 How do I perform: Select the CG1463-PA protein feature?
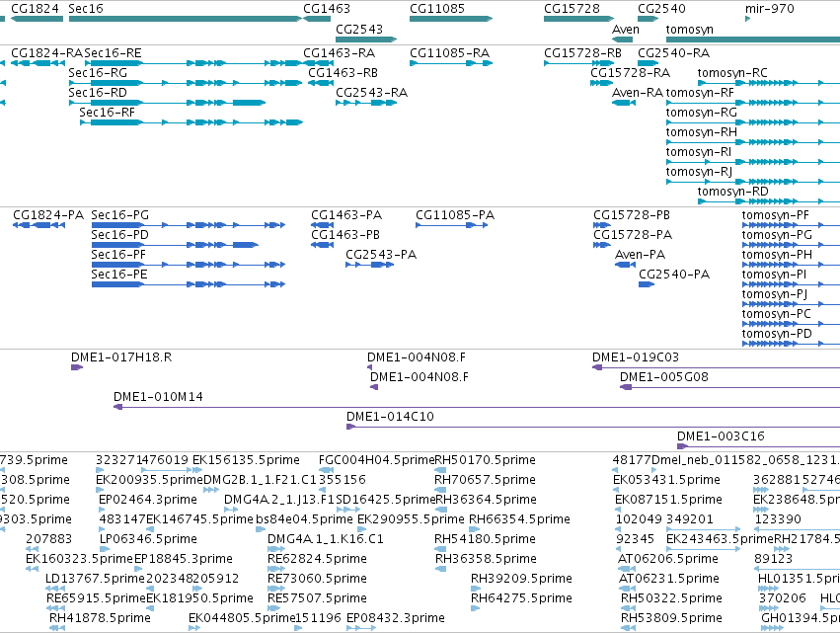coord(323,225)
